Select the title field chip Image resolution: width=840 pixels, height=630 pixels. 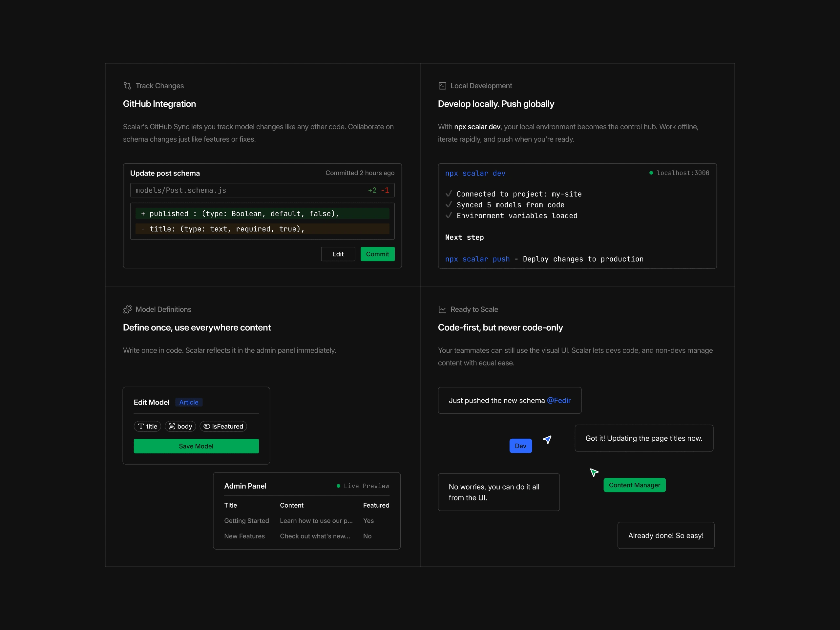click(147, 427)
